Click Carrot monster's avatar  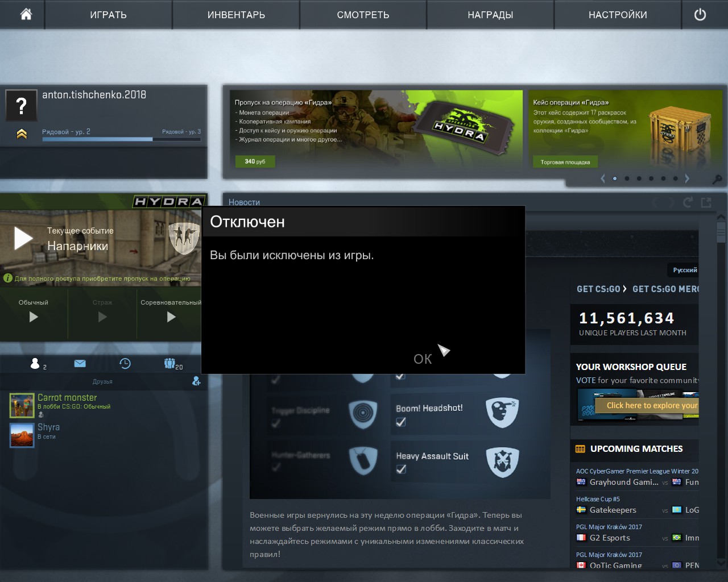[x=22, y=405]
